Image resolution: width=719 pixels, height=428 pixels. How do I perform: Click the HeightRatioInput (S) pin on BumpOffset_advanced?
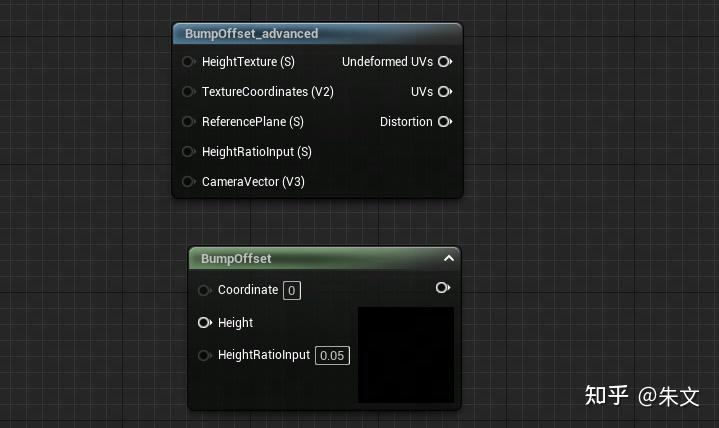pos(188,152)
